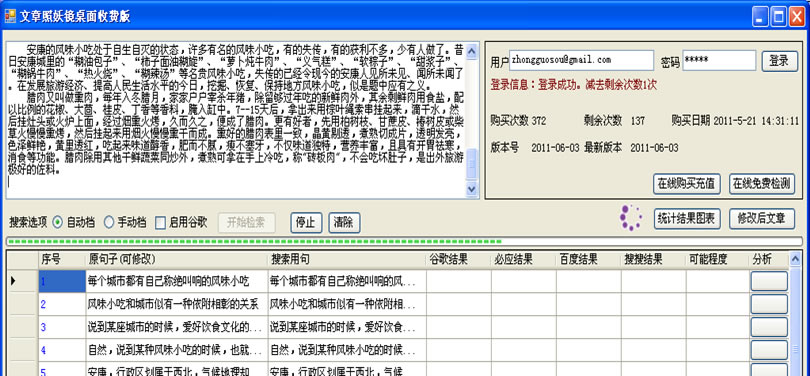Open 在线购买充值

687,184
